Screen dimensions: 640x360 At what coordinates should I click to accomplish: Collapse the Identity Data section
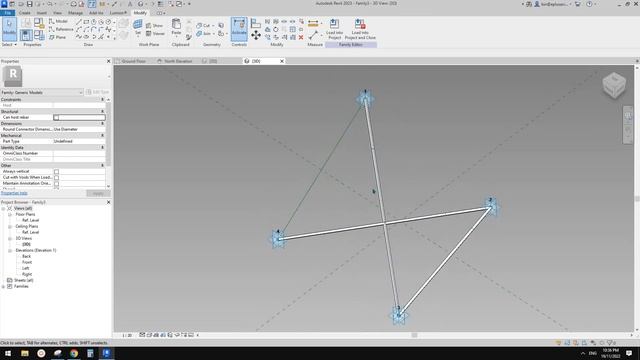pyautogui.click(x=102, y=147)
